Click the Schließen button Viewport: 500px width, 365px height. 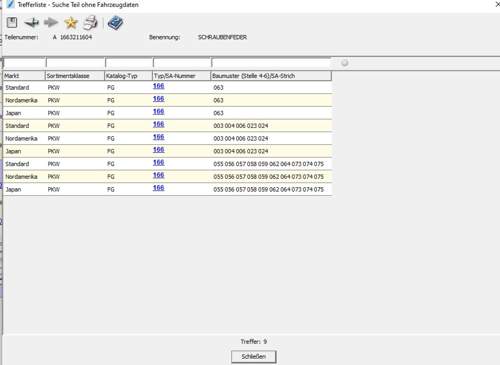254,357
